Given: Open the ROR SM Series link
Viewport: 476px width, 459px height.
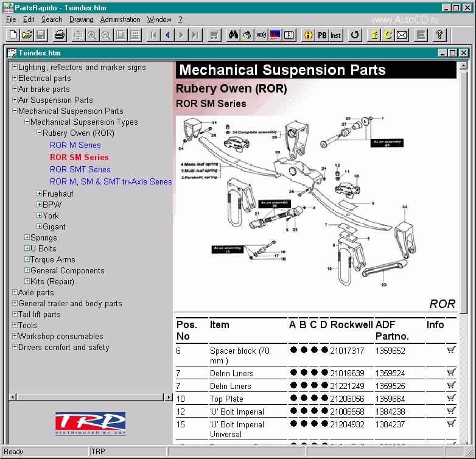Looking at the screenshot, I should coord(79,157).
